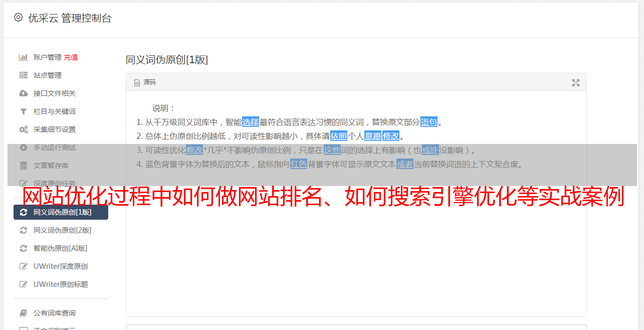Click the edit icon beside UWriter深度原创
Image resolution: width=644 pixels, height=330 pixels.
(23, 266)
